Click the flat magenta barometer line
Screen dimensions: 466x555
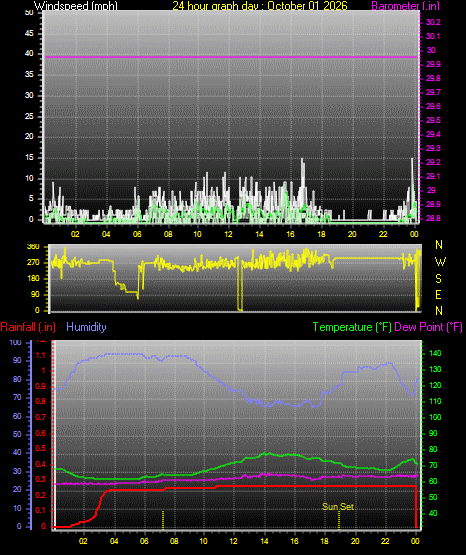(x=231, y=57)
